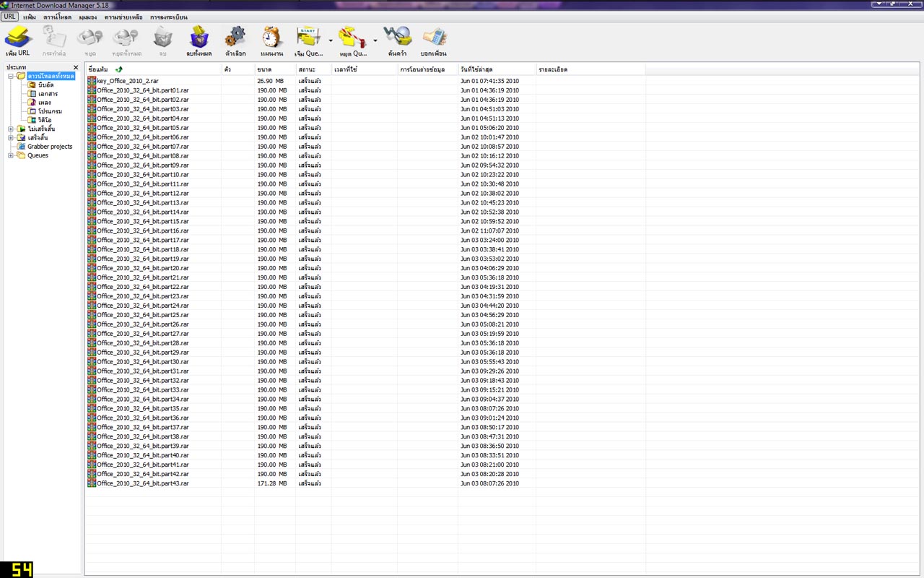Viewport: 924px width, 578px height.
Task: Click the date Jun 03 09:29:26 2010
Action: coord(489,371)
